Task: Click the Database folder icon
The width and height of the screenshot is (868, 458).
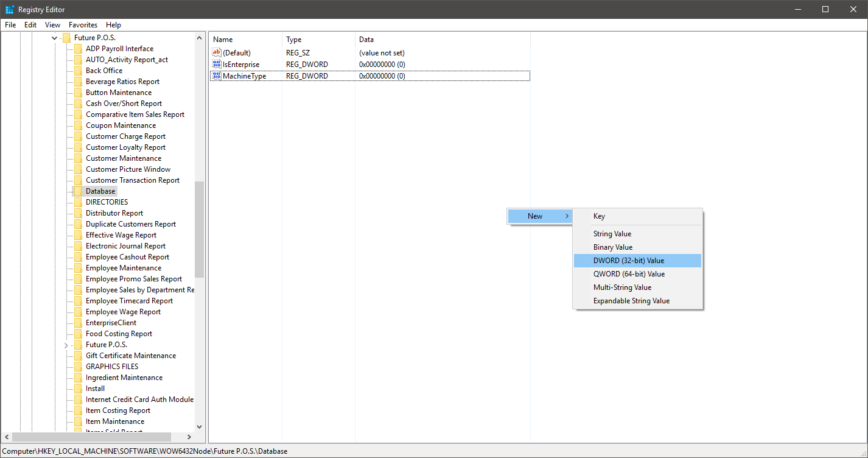Action: point(78,191)
